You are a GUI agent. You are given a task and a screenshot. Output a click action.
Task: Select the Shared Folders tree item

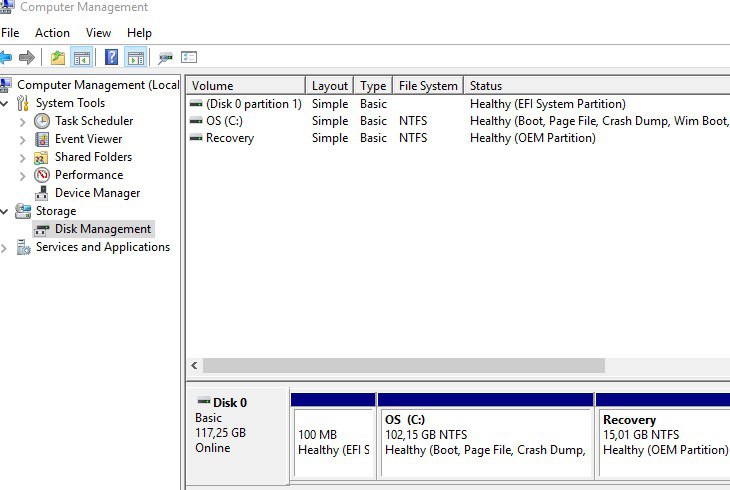click(93, 157)
